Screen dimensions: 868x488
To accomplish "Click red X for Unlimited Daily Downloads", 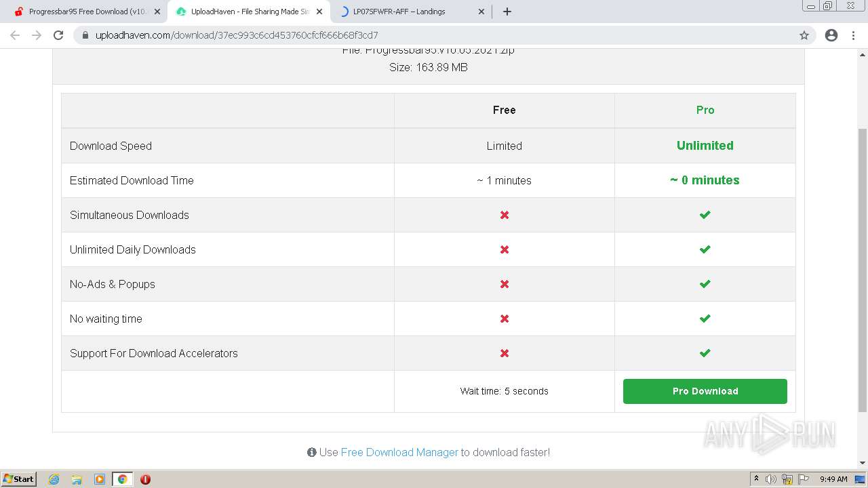I will pyautogui.click(x=505, y=249).
